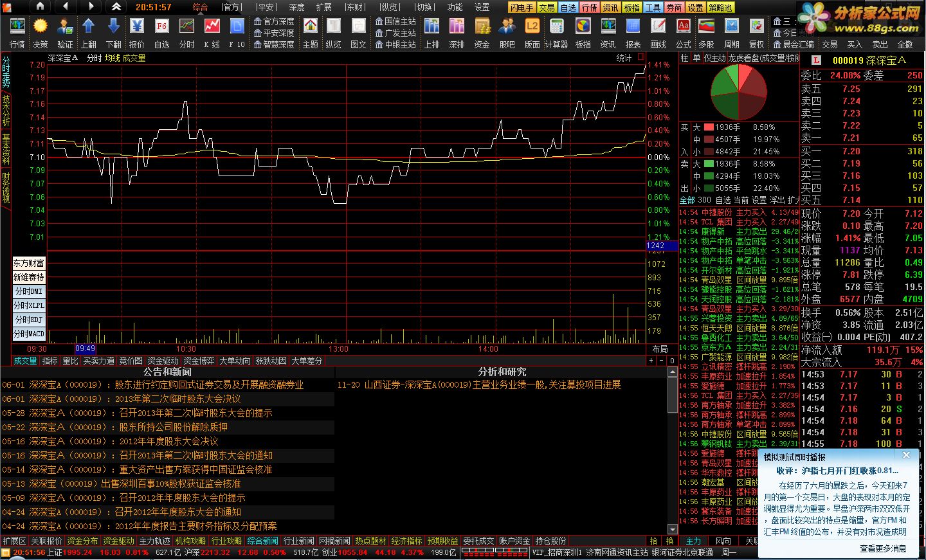Open the 资金 capital icon
This screenshot has width=926, height=560.
click(x=482, y=33)
